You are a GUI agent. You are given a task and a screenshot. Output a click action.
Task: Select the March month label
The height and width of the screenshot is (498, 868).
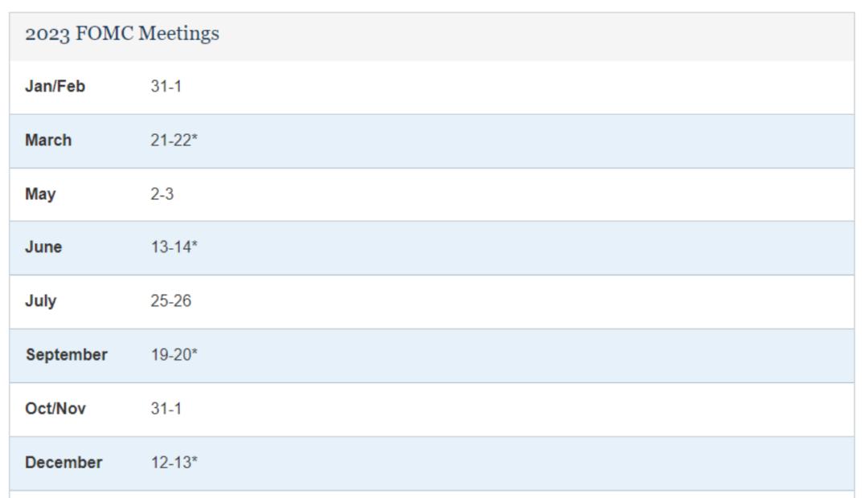coord(48,140)
